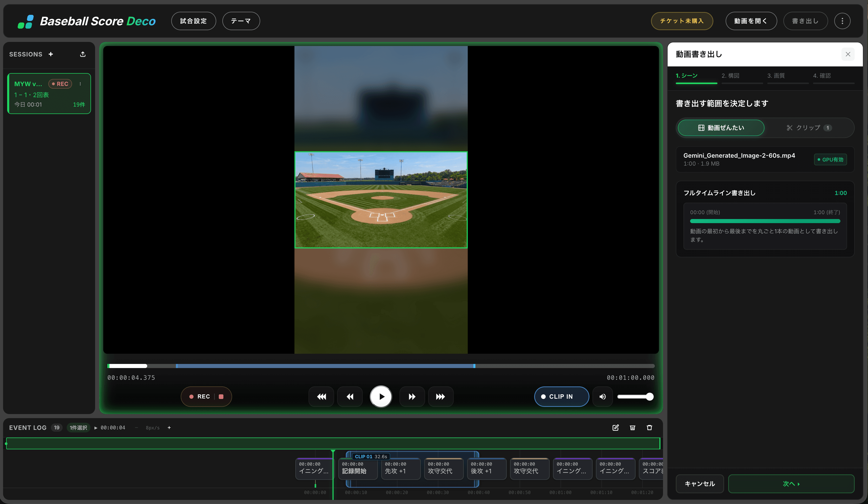Image resolution: width=868 pixels, height=504 pixels.
Task: Stop recording with red square icon
Action: (x=221, y=396)
